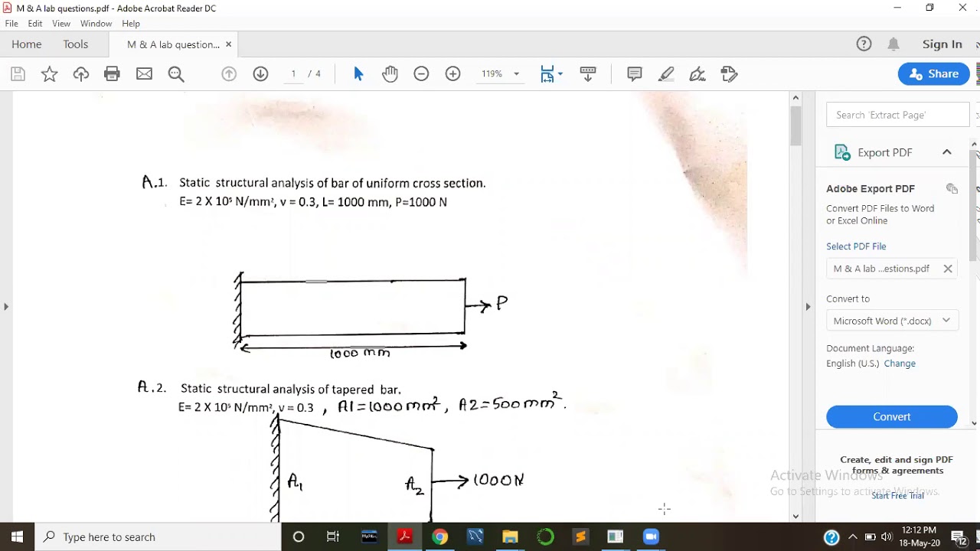
Task: Open Convert to Microsoft Word dropdown
Action: click(892, 321)
